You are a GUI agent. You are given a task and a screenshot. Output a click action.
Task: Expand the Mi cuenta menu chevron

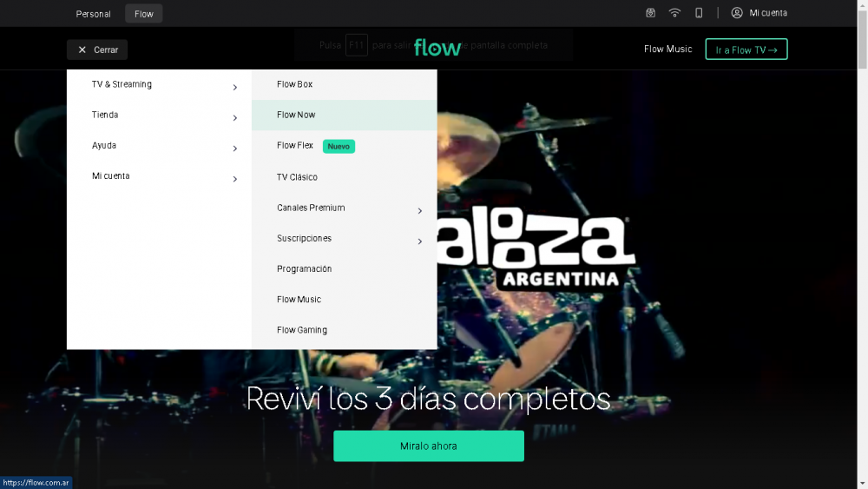(234, 179)
